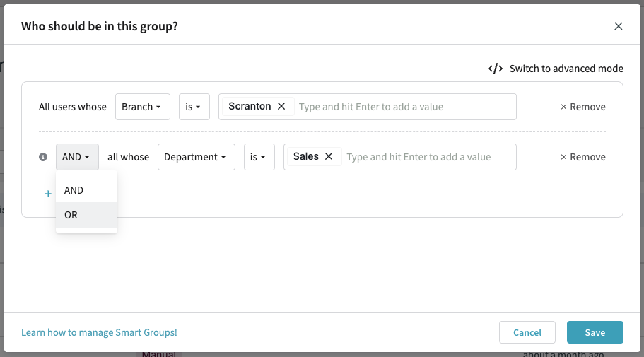Close the group dialog with the X
The width and height of the screenshot is (644, 357).
[x=618, y=26]
